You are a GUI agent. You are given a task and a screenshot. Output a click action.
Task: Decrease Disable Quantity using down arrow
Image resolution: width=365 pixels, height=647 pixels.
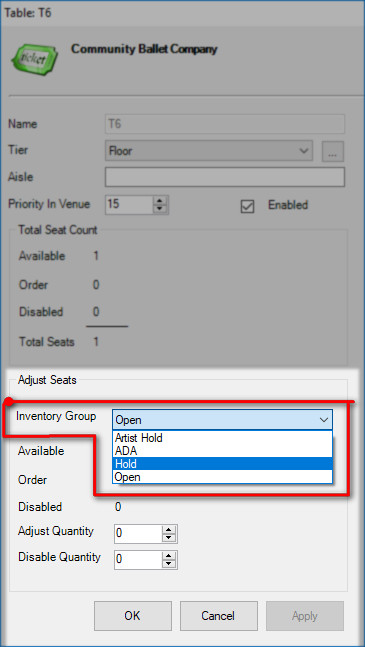click(x=168, y=564)
